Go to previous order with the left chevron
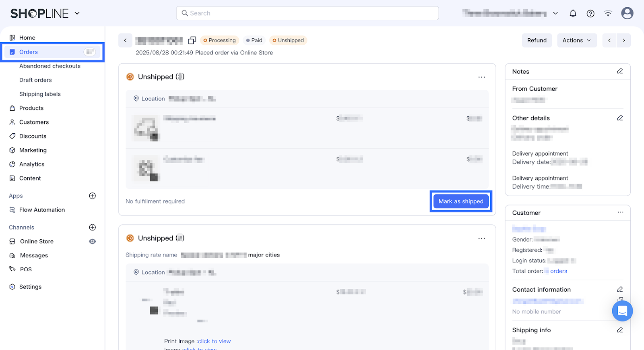Screen dimensions: 644x350 pos(609,40)
